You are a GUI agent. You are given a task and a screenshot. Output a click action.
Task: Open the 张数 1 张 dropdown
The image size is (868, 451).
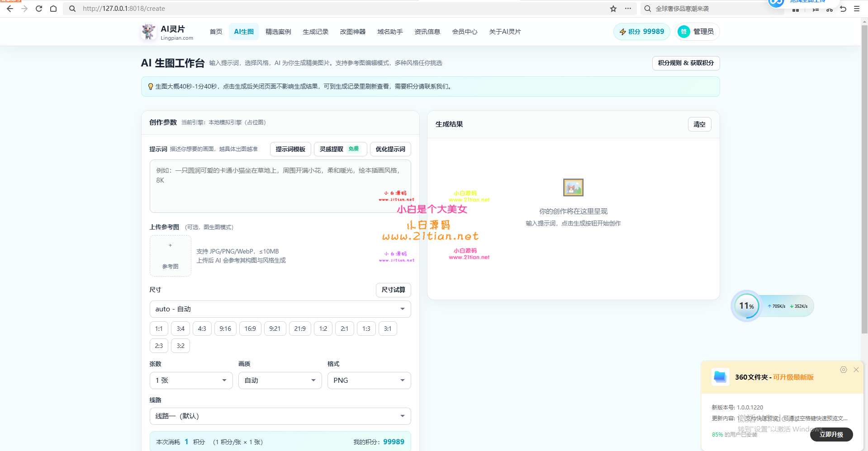tap(191, 381)
